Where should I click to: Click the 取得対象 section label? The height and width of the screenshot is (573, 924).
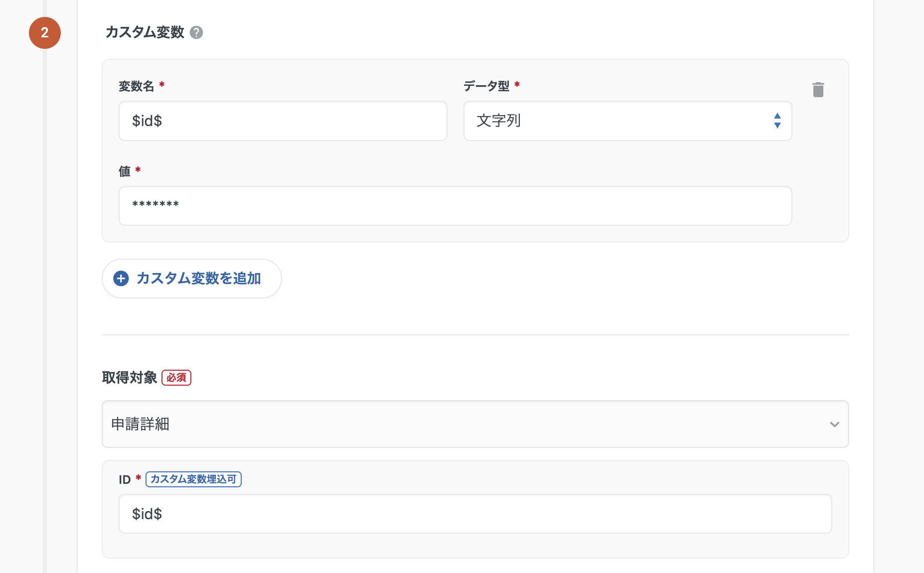click(x=130, y=378)
